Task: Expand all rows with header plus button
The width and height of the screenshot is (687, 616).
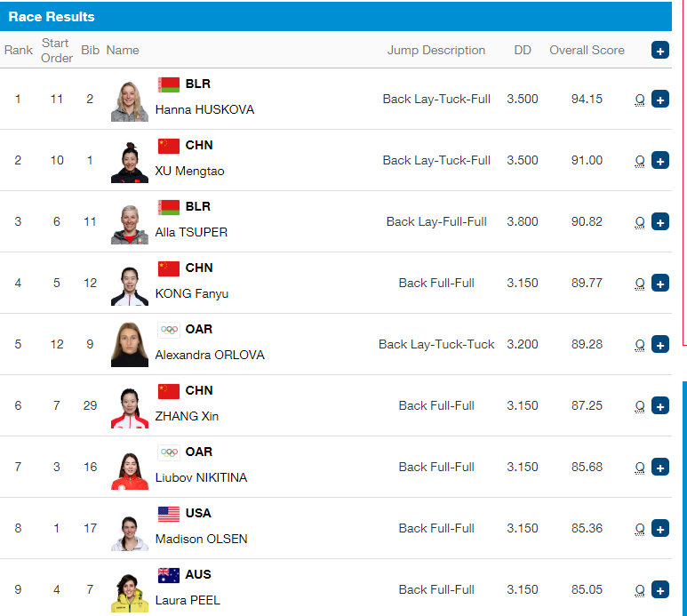Action: click(x=659, y=51)
